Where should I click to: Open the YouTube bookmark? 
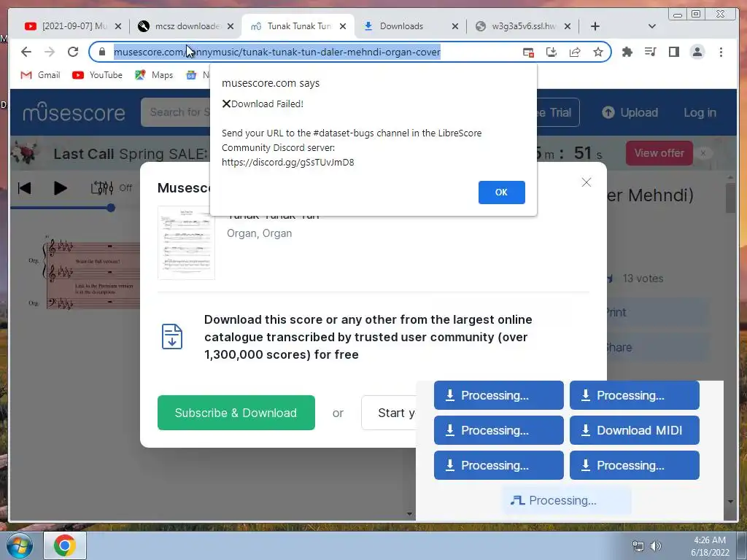click(97, 75)
